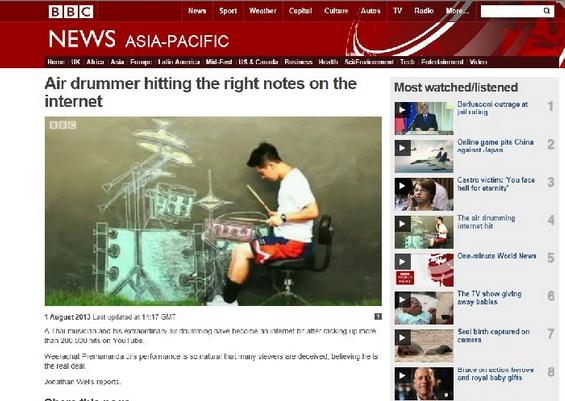Open The TV show giving away babies link
The image size is (565, 401).
point(489,298)
